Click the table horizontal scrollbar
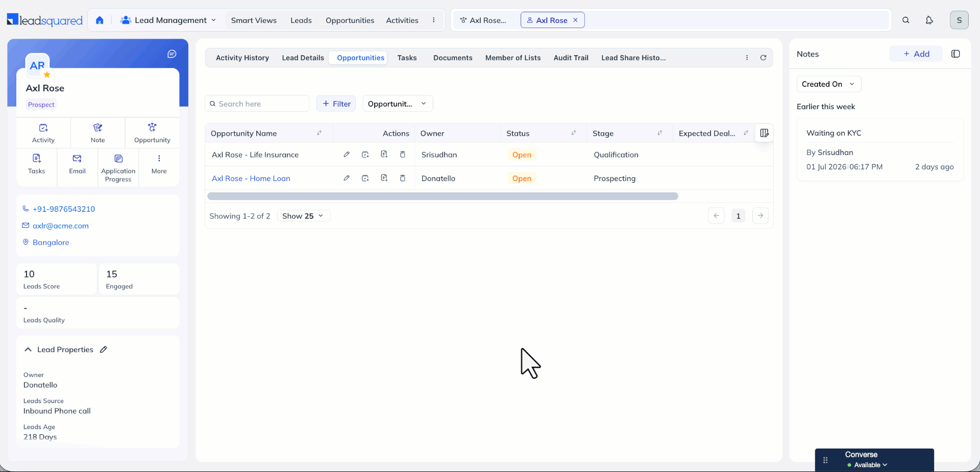This screenshot has width=980, height=472. [443, 196]
